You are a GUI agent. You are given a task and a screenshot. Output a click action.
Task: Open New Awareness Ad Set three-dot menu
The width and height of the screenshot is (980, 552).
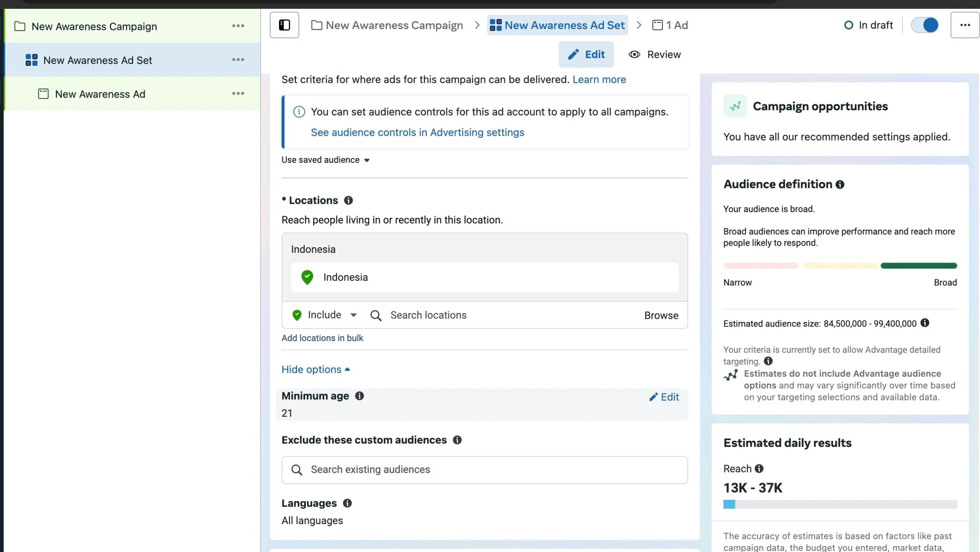click(238, 60)
